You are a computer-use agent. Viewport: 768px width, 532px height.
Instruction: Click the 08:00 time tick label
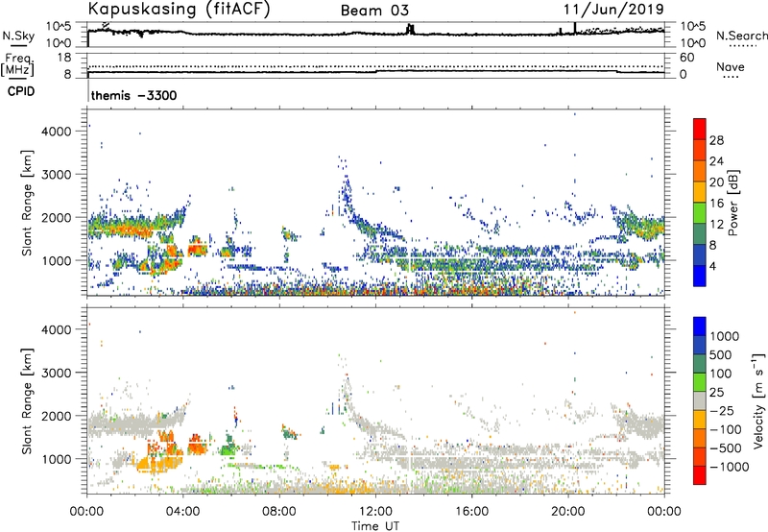(x=278, y=512)
